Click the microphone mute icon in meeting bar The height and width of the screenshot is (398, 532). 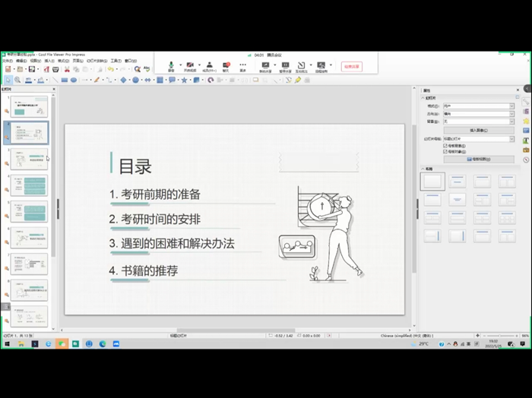tap(171, 65)
